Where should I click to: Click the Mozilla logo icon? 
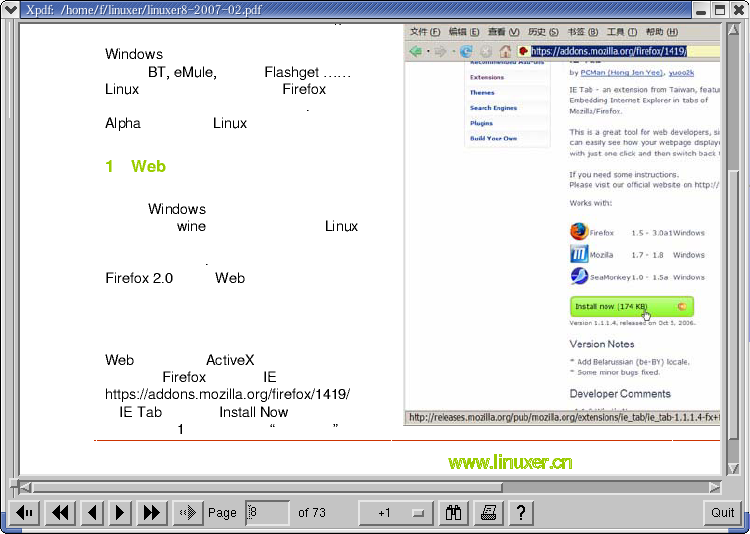579,254
